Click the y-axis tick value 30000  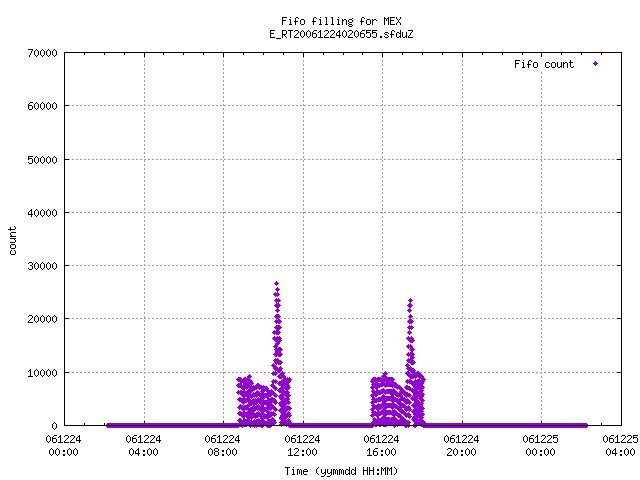42,266
